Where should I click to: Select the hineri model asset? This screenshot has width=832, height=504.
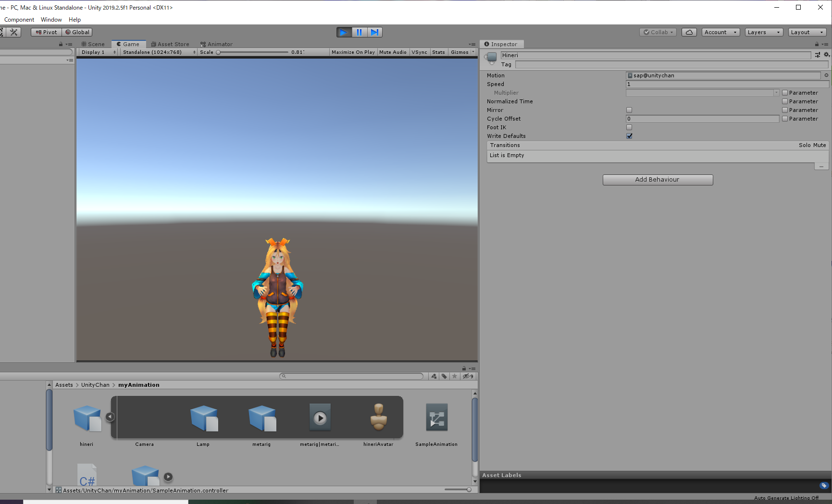[x=87, y=418]
